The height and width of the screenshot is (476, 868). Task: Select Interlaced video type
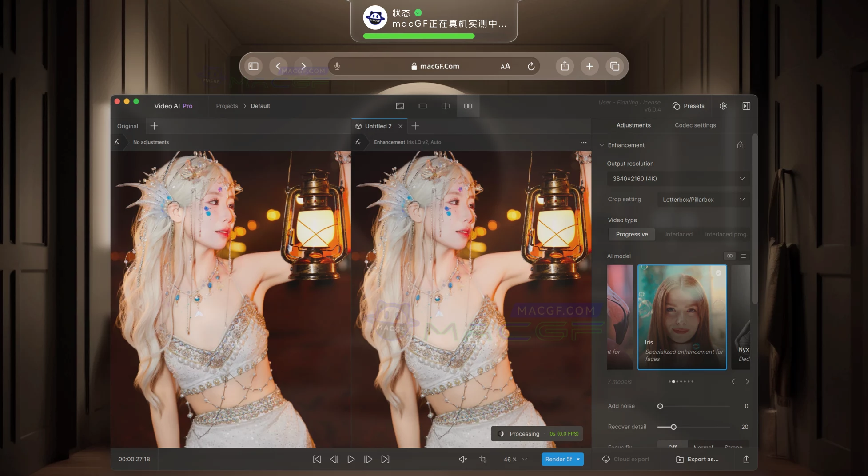678,234
